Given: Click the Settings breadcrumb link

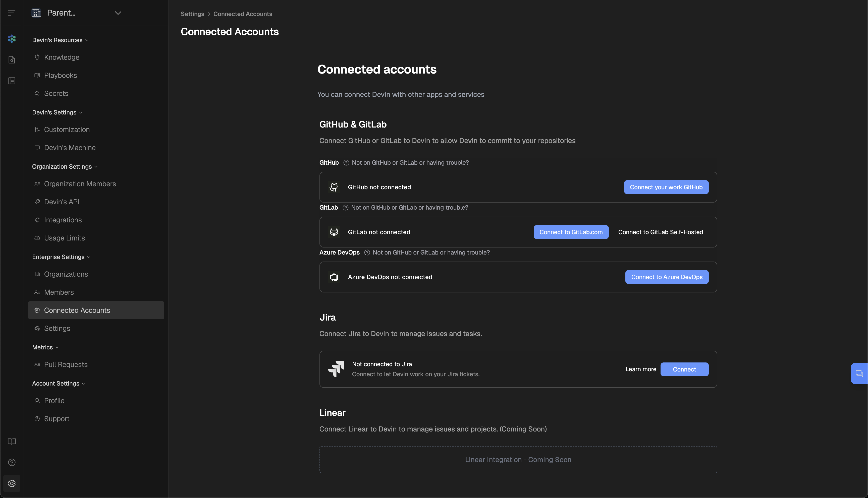Looking at the screenshot, I should (192, 14).
